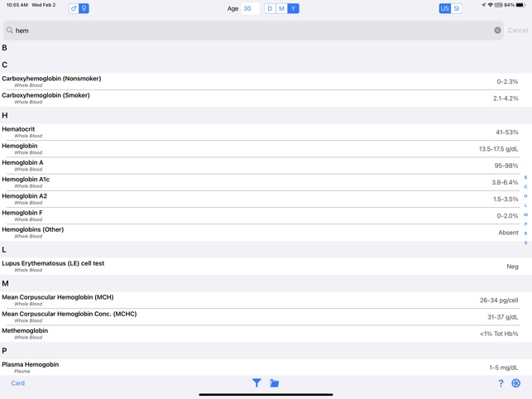Open the folder icon in the bottom toolbar

(275, 383)
